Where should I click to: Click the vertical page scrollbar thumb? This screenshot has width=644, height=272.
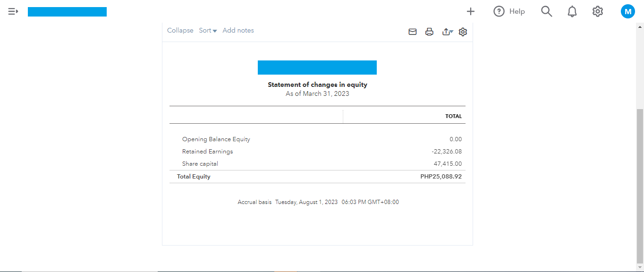640,186
